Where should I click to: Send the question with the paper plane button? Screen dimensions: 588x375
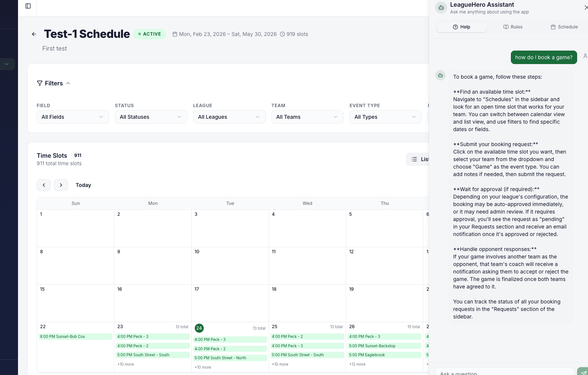[583, 372]
